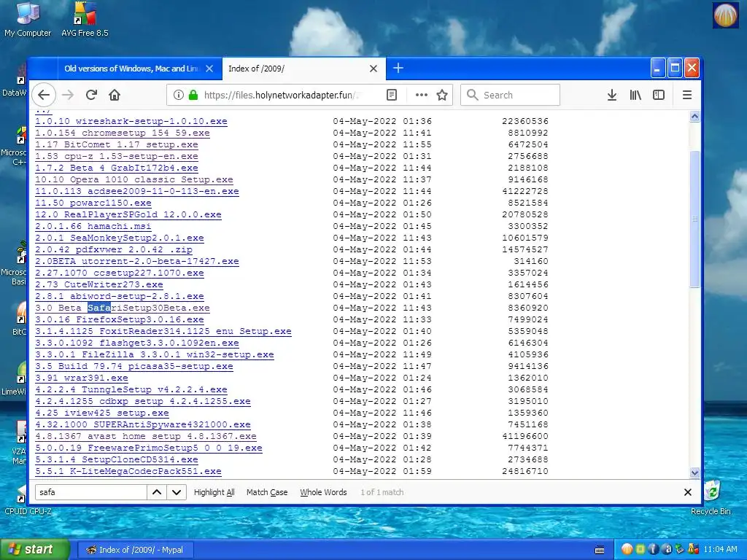Click the find bar text field containing safa
The height and width of the screenshot is (560, 747).
click(x=90, y=492)
